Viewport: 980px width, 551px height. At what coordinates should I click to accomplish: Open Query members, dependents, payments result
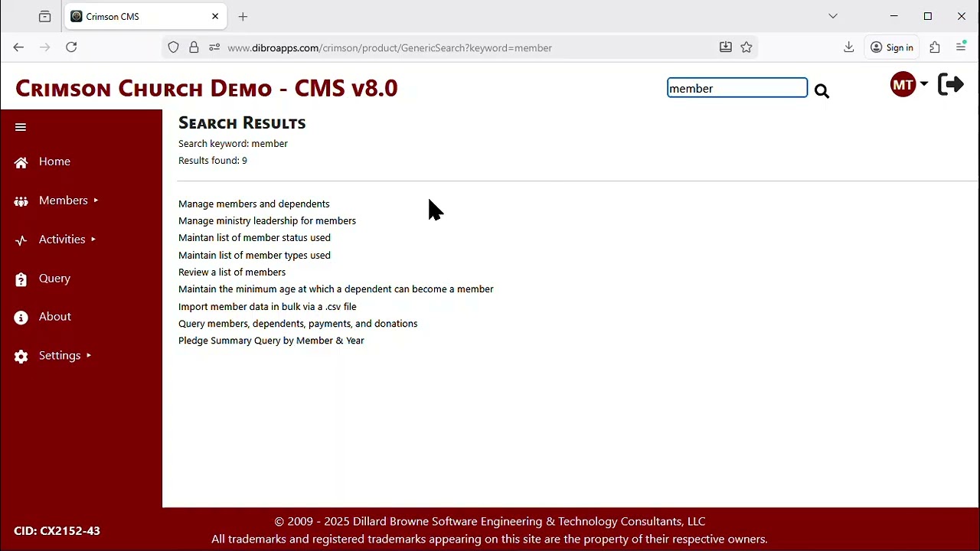pos(298,324)
